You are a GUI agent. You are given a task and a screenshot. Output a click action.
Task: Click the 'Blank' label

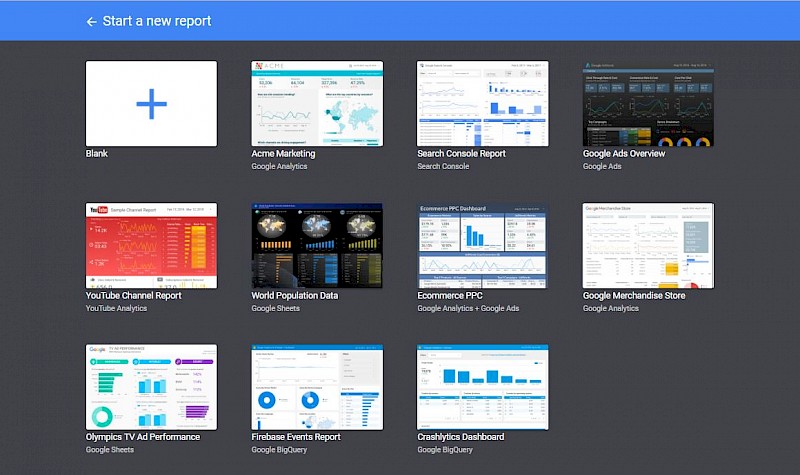[96, 154]
